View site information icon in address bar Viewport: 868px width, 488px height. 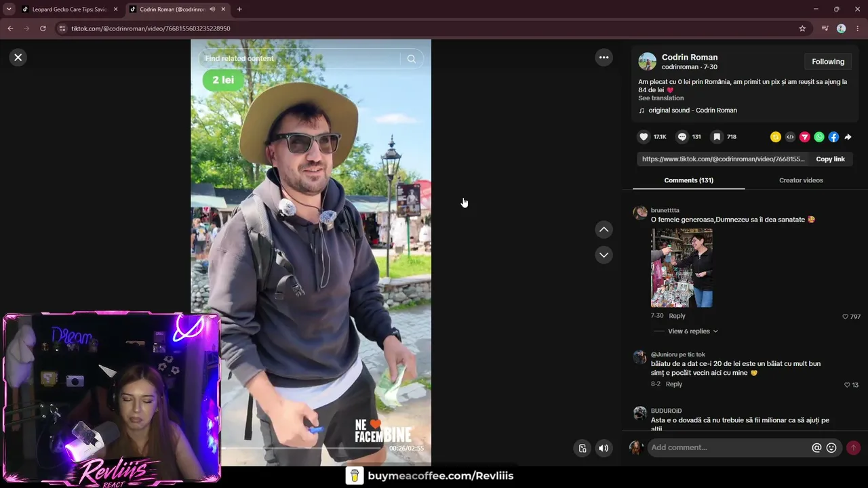pyautogui.click(x=62, y=28)
